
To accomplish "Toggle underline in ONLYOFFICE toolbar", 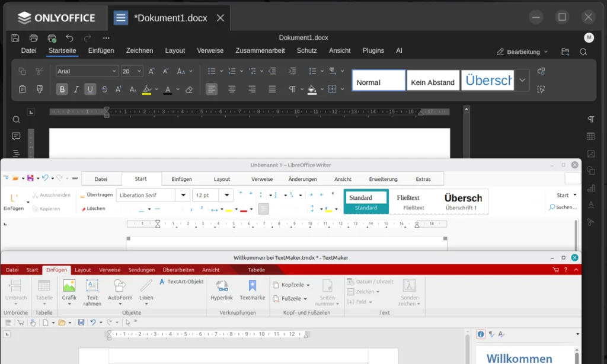I will [90, 90].
